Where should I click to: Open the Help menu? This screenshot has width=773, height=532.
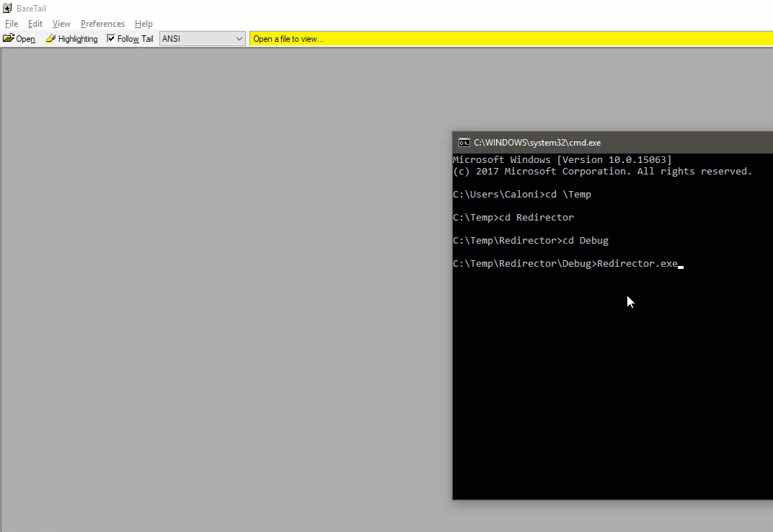[143, 24]
